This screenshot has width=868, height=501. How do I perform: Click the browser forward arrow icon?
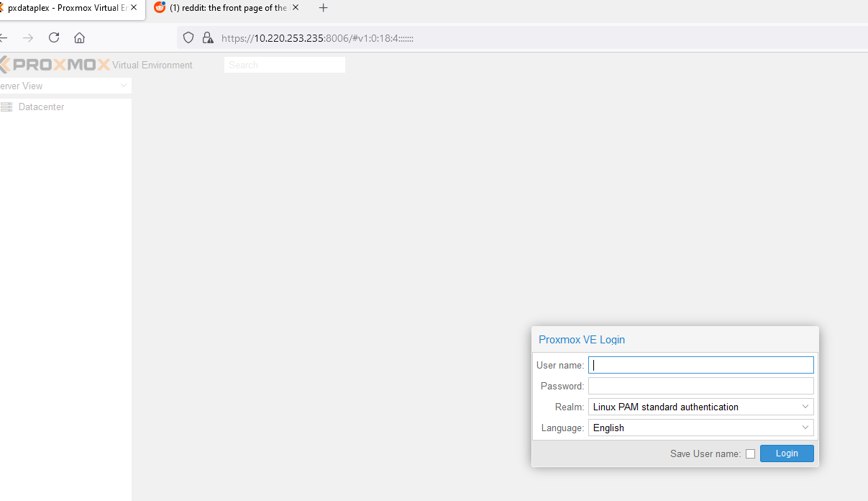28,37
